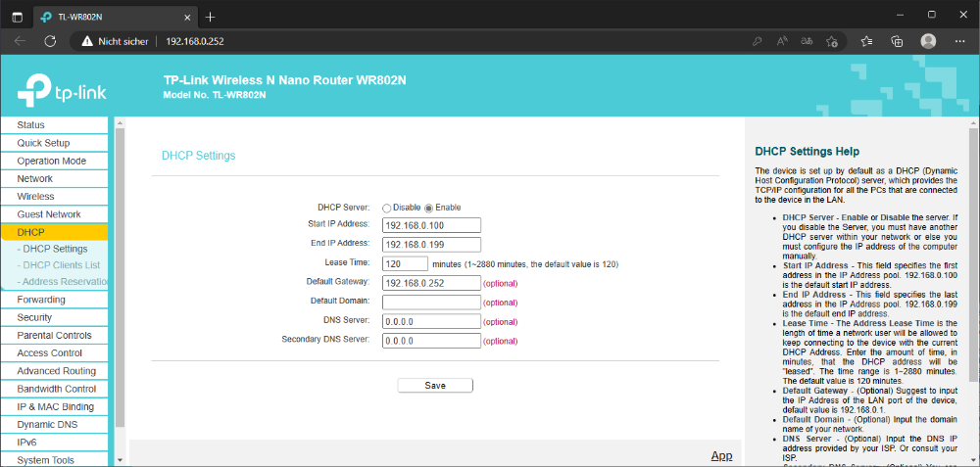Image resolution: width=980 pixels, height=467 pixels.
Task: Click the read aloud icon
Action: click(x=782, y=42)
